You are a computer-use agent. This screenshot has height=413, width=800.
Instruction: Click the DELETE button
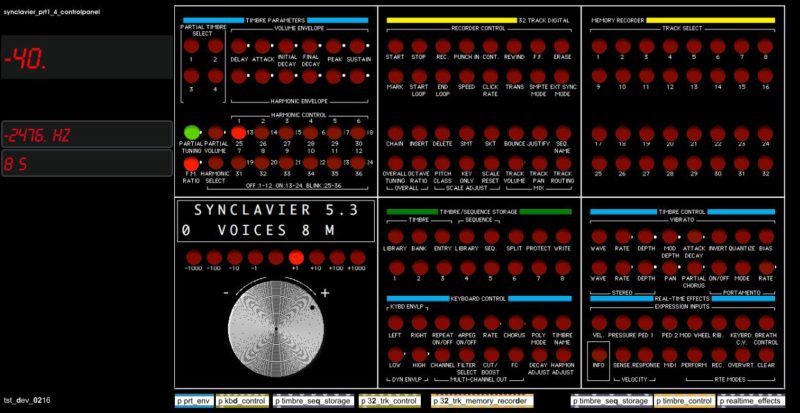(x=443, y=133)
